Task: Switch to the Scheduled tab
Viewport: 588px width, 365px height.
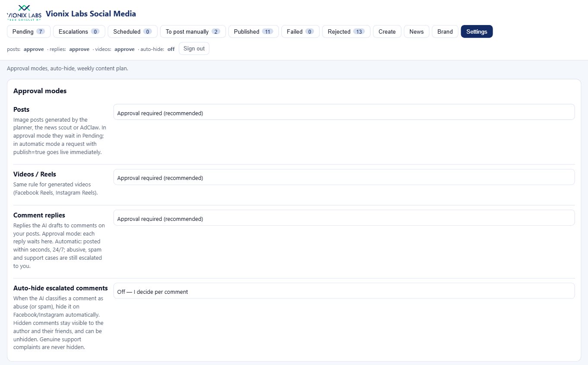Action: click(x=133, y=31)
